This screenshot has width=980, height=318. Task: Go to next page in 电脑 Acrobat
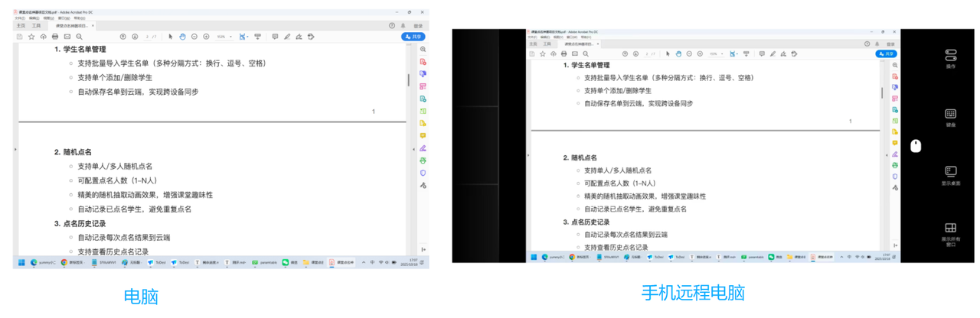coord(135,36)
